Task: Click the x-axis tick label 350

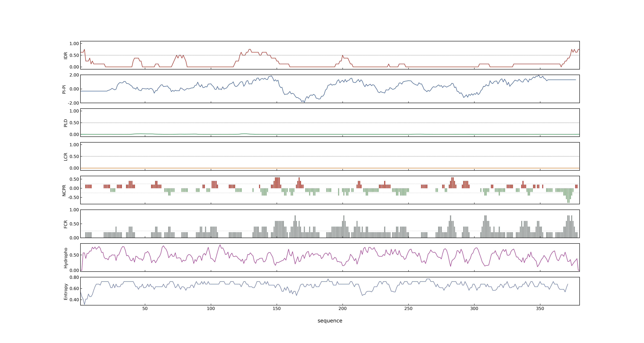Action: (x=540, y=309)
